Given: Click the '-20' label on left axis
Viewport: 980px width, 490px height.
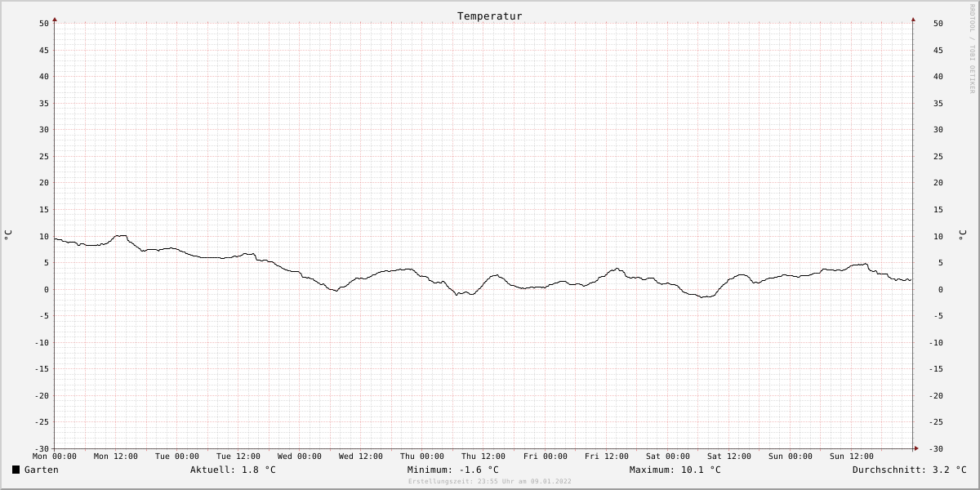Looking at the screenshot, I should tap(42, 395).
